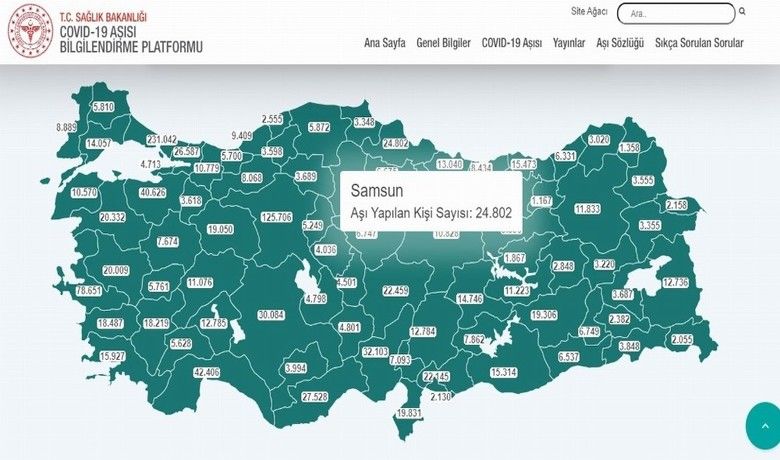Select province labeled 3.355
The height and width of the screenshot is (460, 780).
650,225
